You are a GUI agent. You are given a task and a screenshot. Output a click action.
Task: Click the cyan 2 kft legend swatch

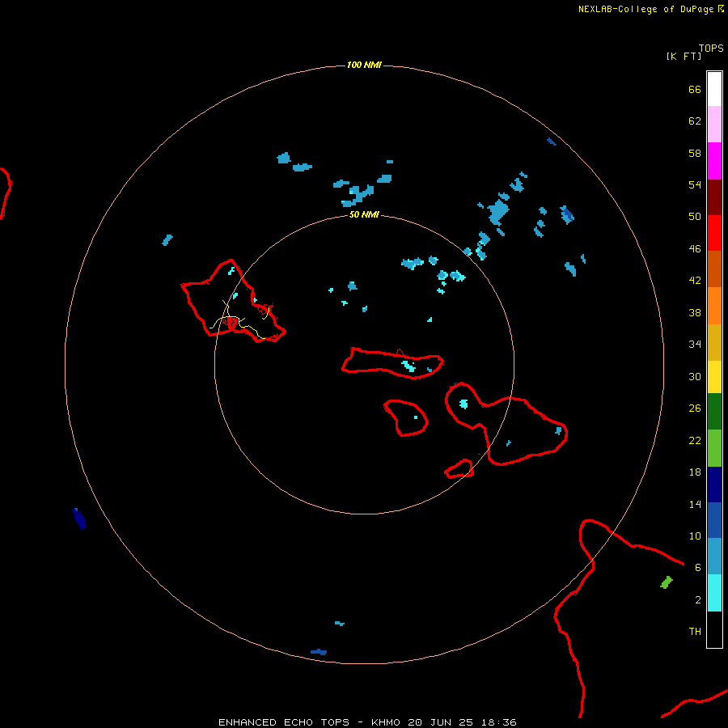(x=714, y=593)
